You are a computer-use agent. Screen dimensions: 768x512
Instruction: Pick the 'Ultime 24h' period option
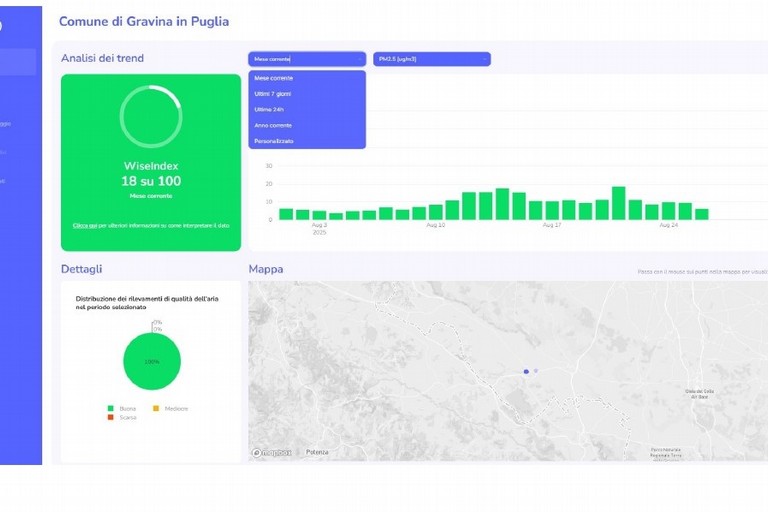307,110
